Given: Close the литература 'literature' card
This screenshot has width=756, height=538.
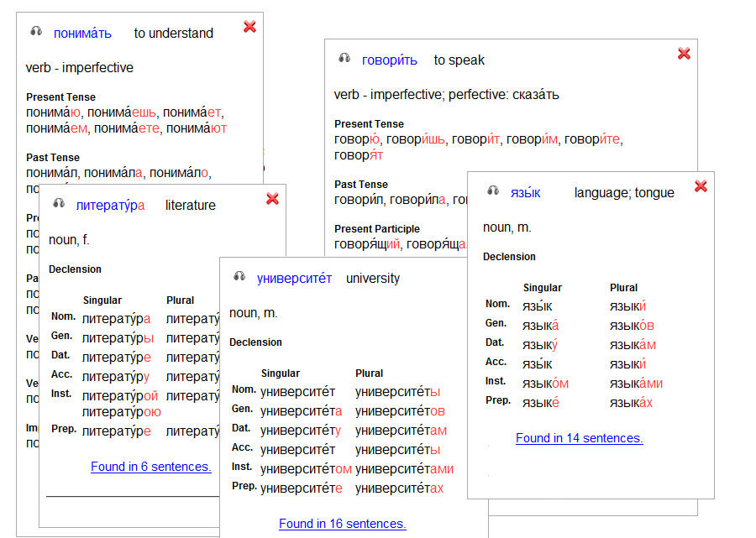Looking at the screenshot, I should click(x=272, y=198).
